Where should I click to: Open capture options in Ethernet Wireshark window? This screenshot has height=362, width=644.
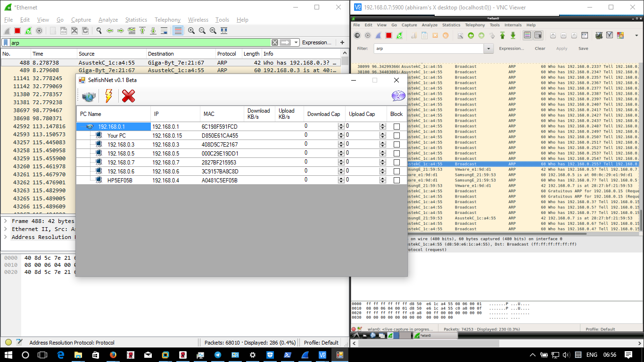tap(39, 31)
